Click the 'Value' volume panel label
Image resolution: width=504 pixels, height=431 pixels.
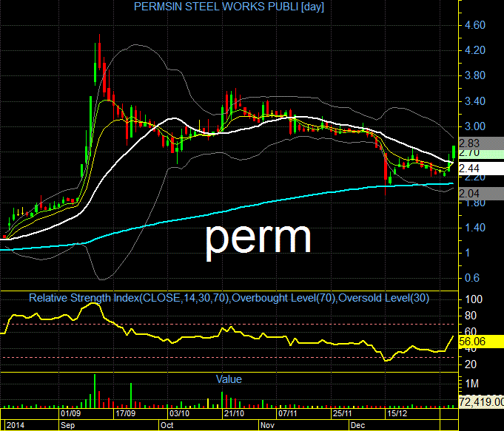(229, 379)
